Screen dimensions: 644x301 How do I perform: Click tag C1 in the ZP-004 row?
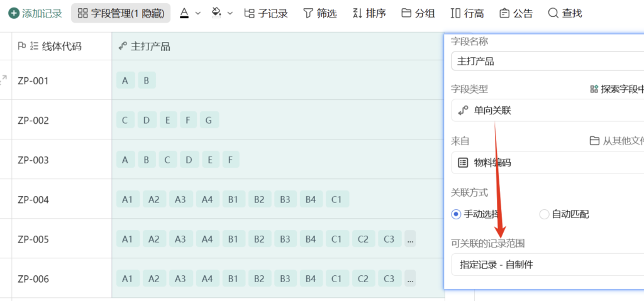coord(337,200)
